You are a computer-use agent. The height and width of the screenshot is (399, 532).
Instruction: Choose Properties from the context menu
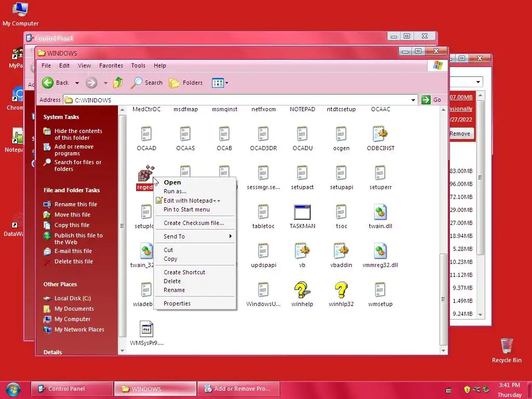click(x=195, y=303)
